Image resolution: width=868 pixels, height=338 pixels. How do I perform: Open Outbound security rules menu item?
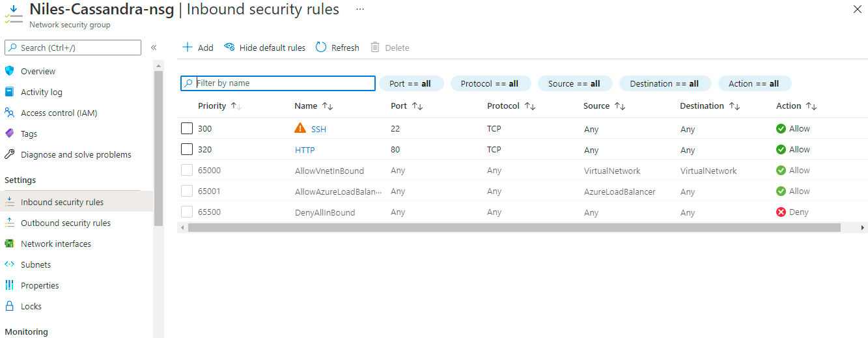pos(65,223)
